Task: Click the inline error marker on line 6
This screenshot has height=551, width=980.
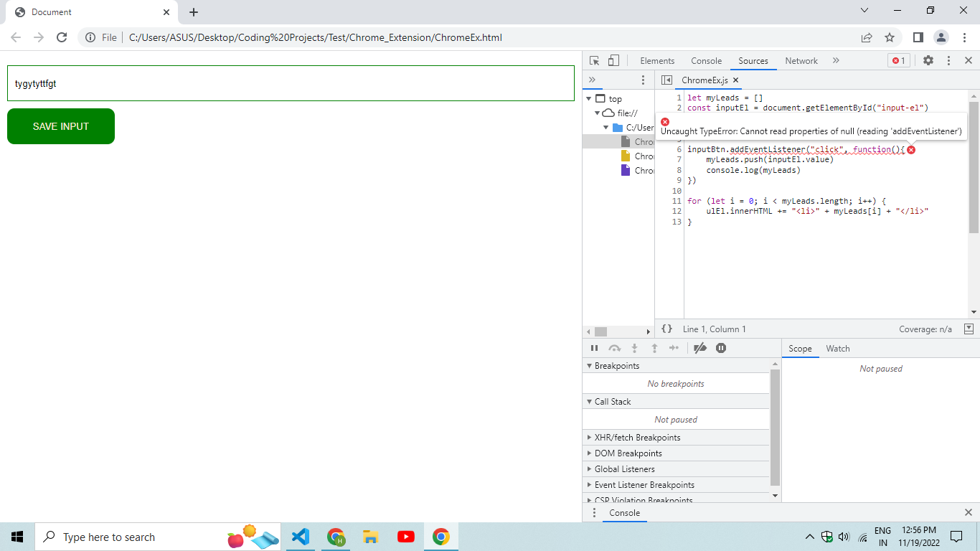Action: point(911,150)
